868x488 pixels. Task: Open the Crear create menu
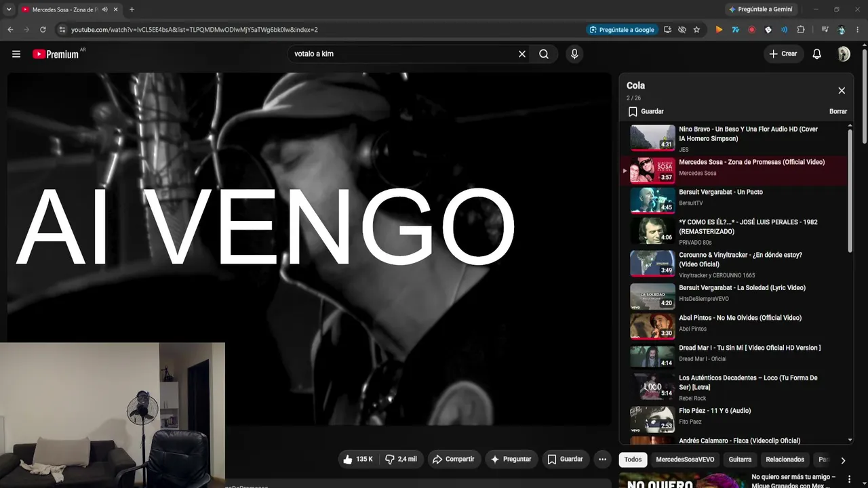pyautogui.click(x=783, y=54)
